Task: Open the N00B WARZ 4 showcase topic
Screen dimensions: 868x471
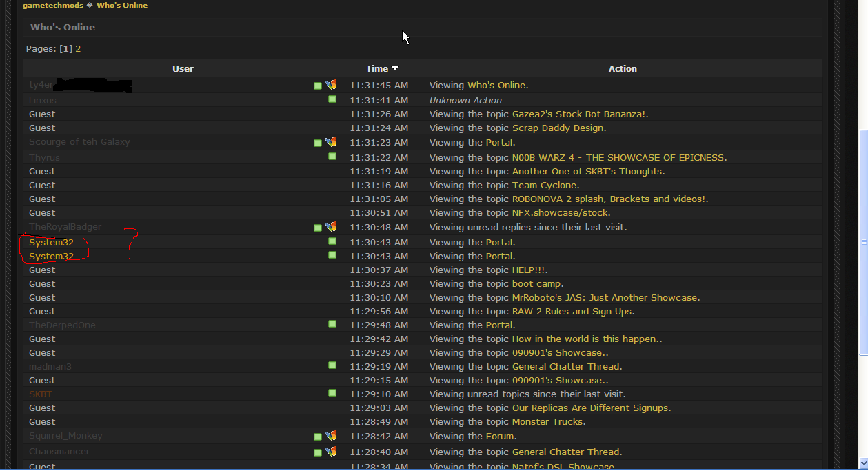Action: coord(618,158)
